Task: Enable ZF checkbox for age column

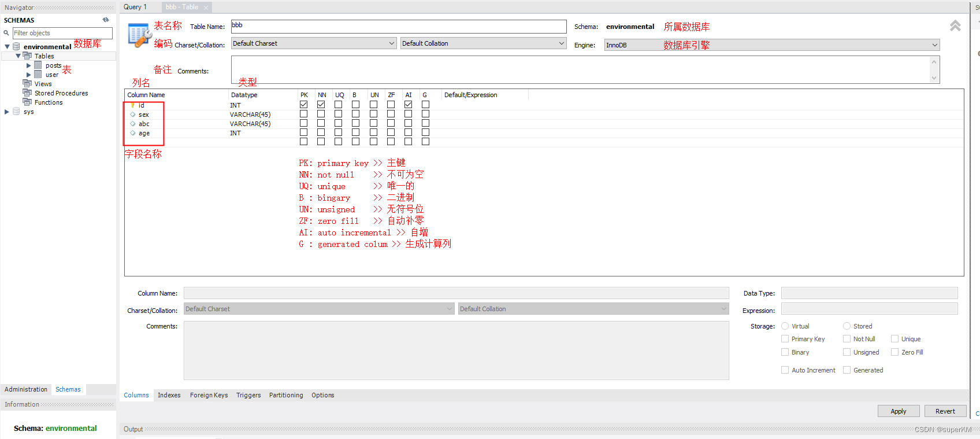Action: coord(391,132)
